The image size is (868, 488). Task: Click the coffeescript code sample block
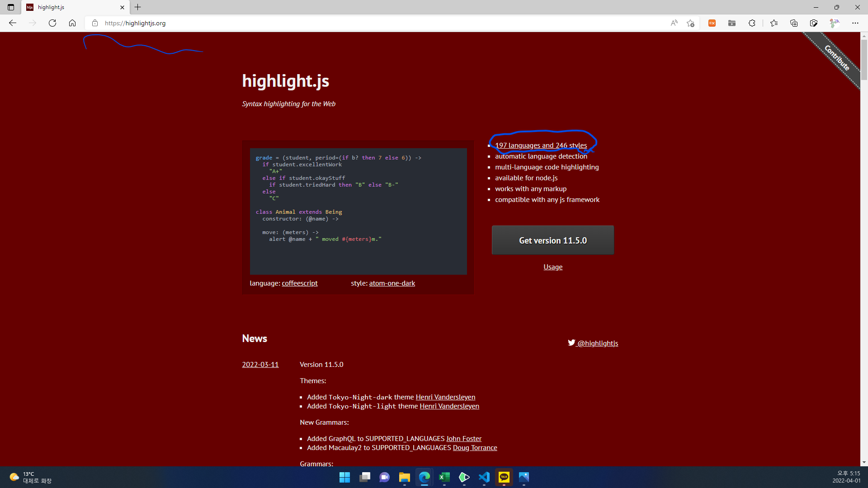358,211
